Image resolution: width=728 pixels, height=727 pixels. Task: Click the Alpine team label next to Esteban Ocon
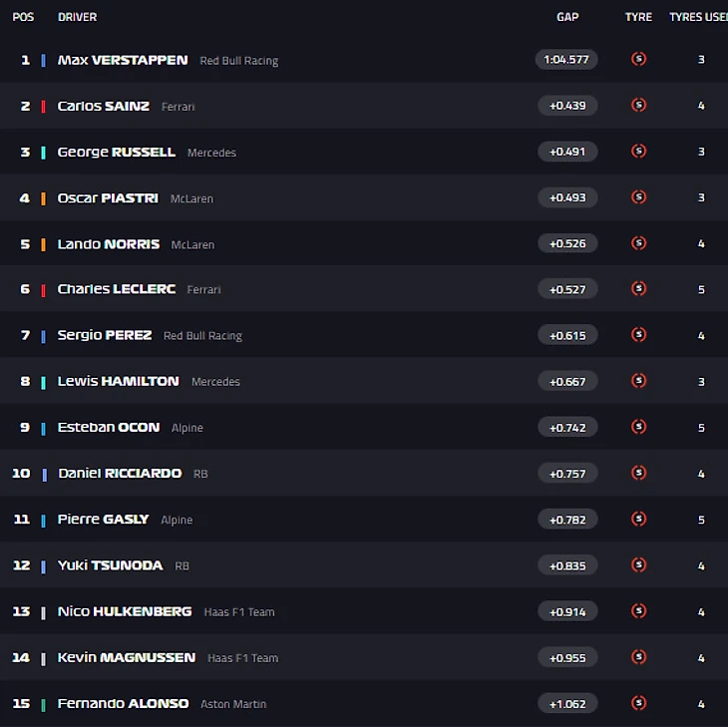(186, 428)
